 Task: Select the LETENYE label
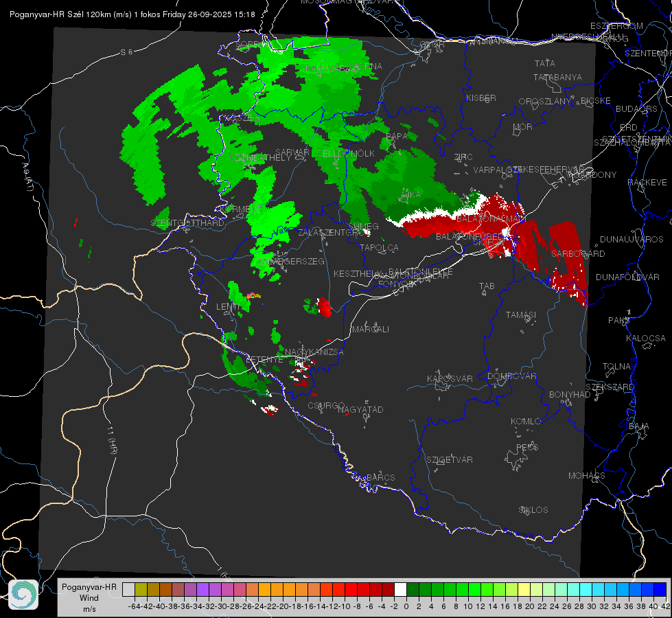(264, 359)
